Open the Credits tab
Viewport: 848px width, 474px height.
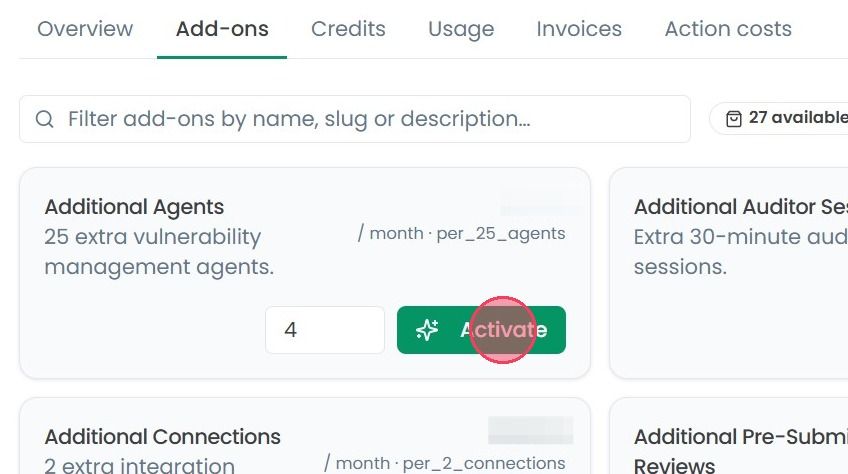(348, 29)
